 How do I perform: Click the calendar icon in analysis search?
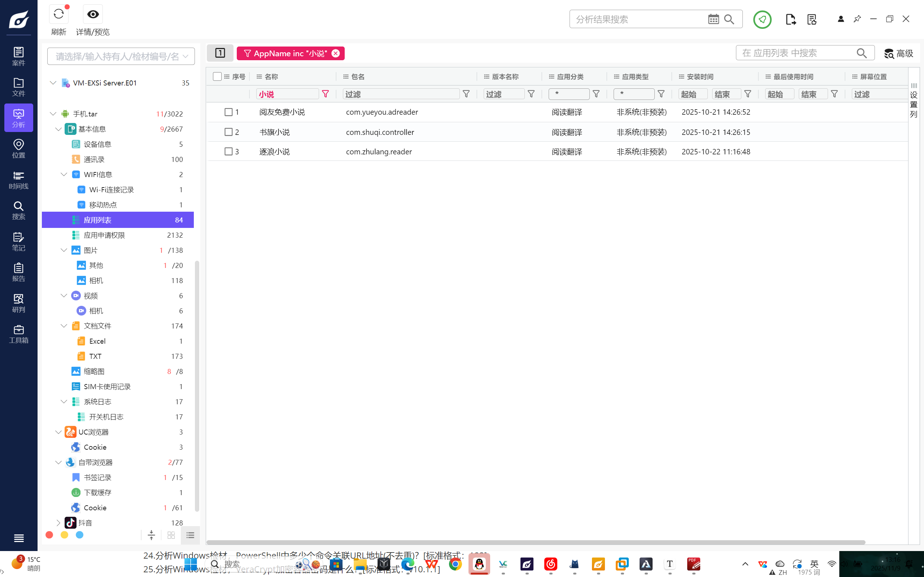713,19
